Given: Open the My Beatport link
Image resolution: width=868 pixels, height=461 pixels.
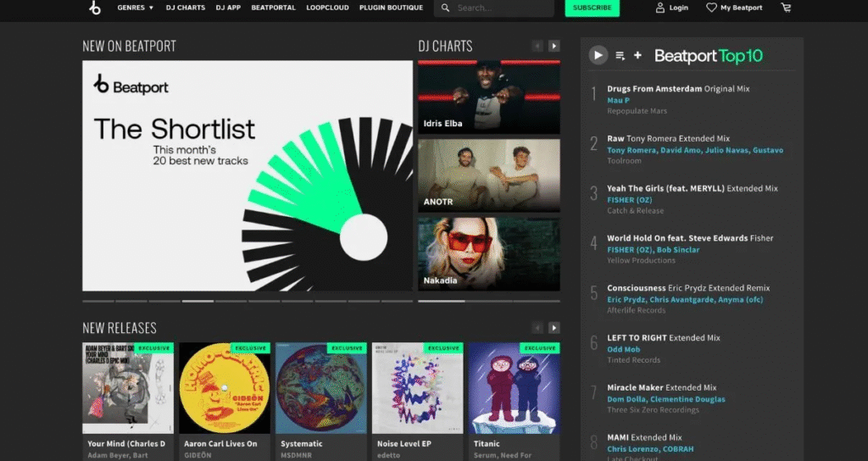Looking at the screenshot, I should [741, 8].
